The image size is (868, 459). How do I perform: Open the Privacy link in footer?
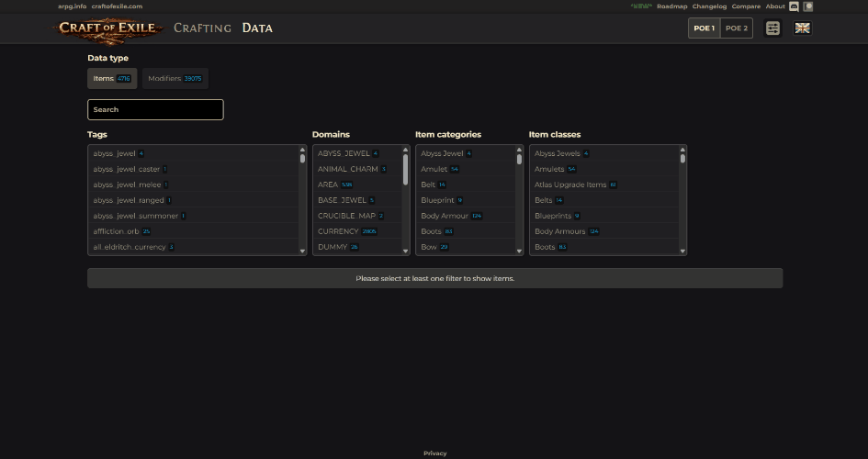(x=435, y=453)
